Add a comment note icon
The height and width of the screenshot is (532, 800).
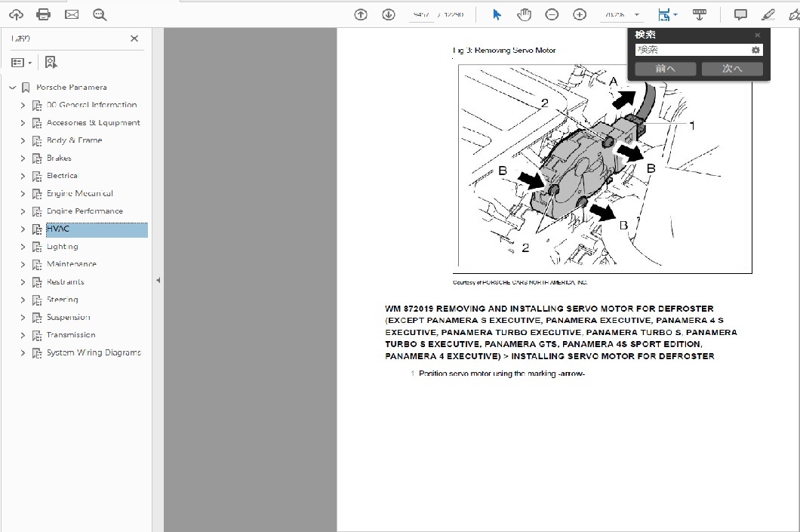740,15
